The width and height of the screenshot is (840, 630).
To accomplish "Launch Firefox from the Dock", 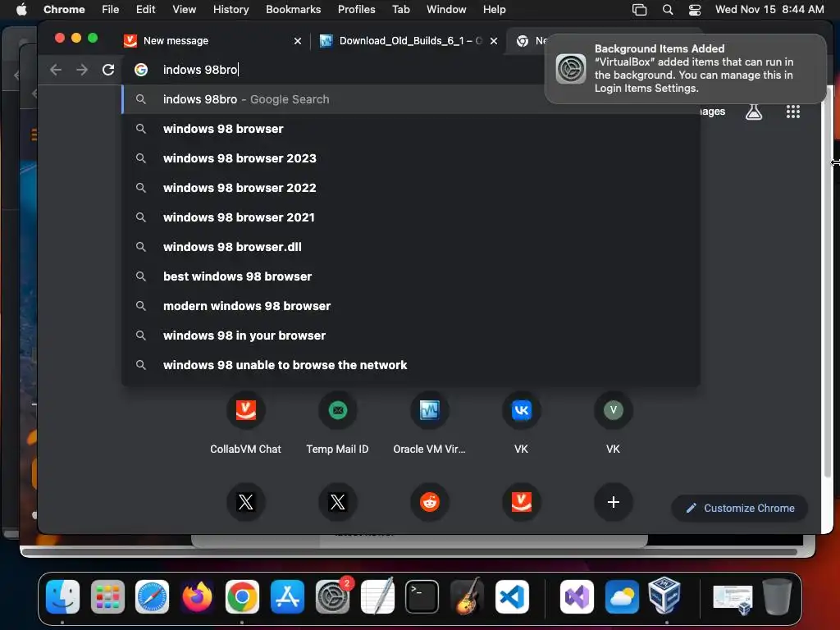I will click(197, 596).
